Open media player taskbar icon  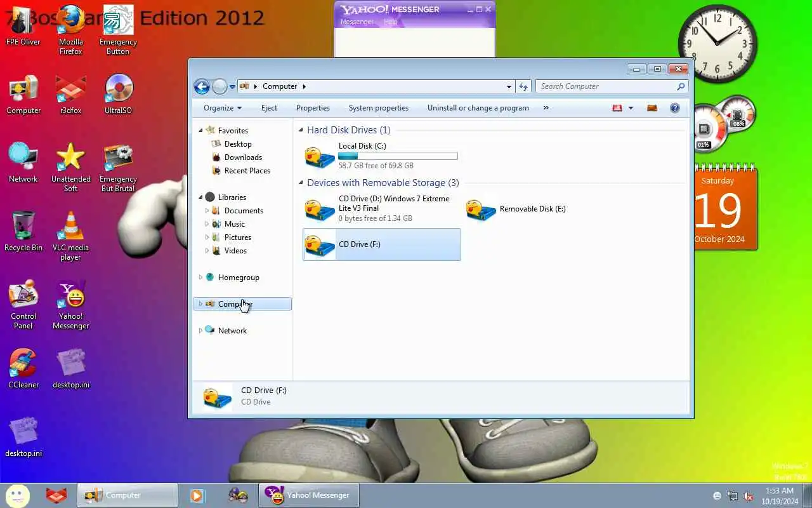tap(197, 495)
